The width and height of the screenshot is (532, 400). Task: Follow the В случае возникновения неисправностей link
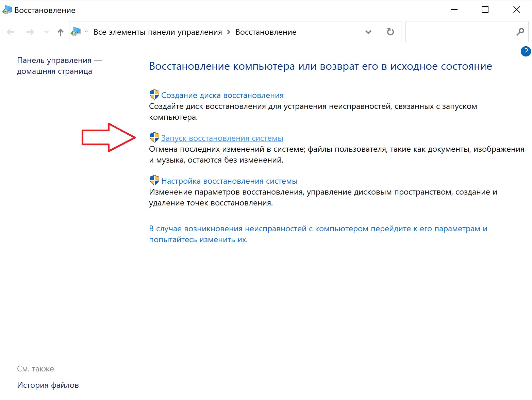click(318, 234)
